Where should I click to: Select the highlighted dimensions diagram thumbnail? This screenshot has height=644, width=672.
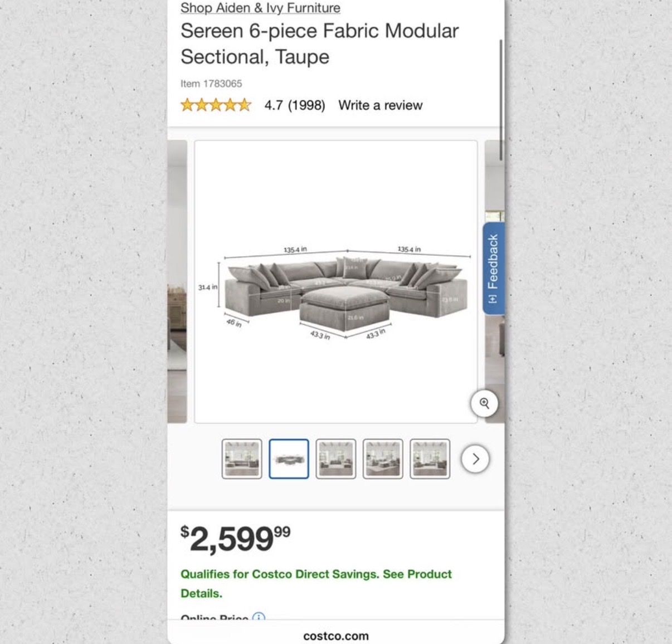pos(289,459)
